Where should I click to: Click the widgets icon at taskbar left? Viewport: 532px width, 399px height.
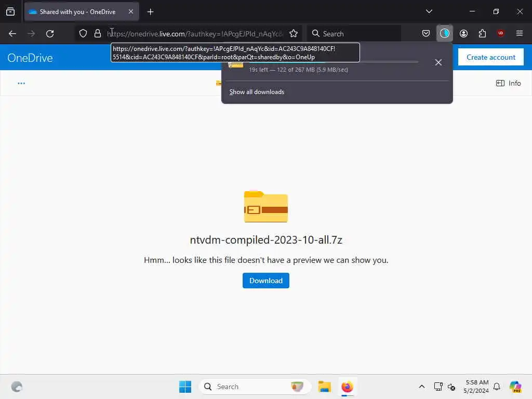tap(17, 387)
